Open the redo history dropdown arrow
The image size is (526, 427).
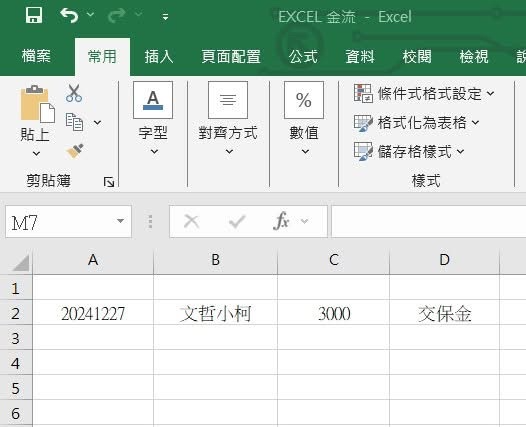coord(138,14)
